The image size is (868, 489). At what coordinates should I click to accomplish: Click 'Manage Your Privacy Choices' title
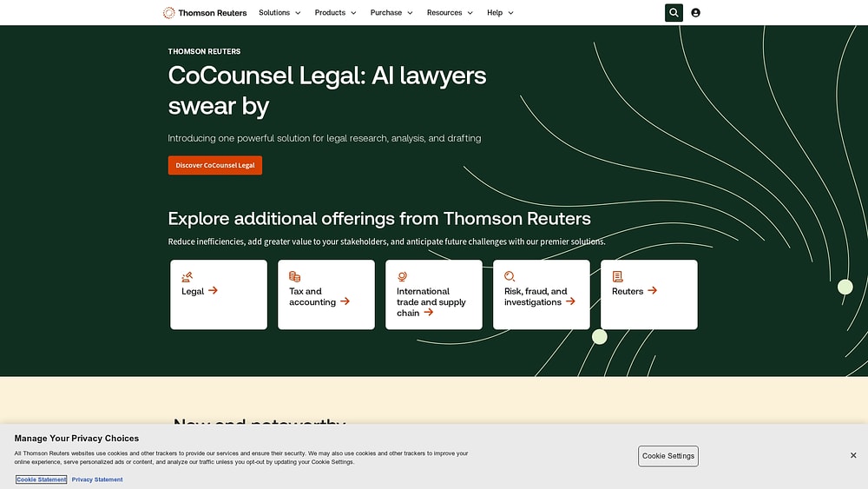pos(76,438)
